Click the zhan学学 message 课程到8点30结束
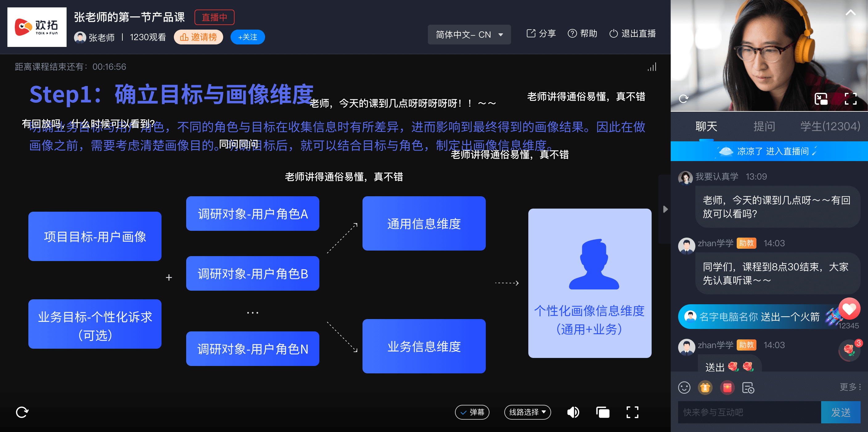The image size is (868, 432). [x=778, y=273]
